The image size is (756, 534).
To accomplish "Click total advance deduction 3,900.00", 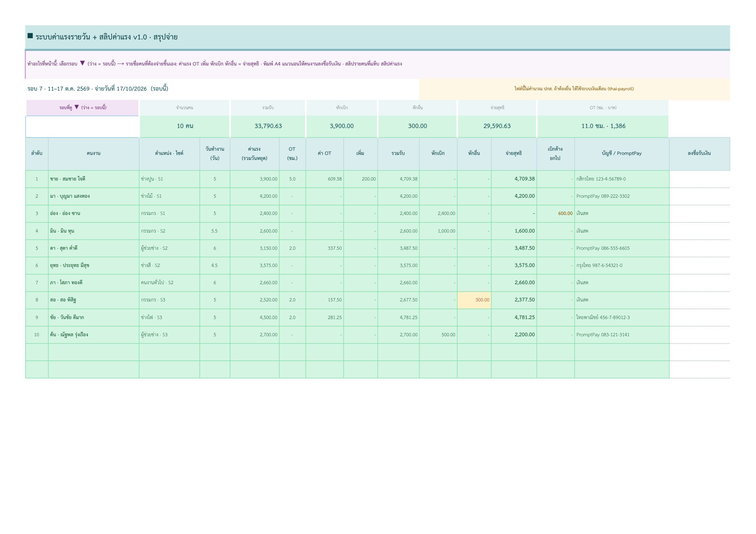I will (x=342, y=126).
